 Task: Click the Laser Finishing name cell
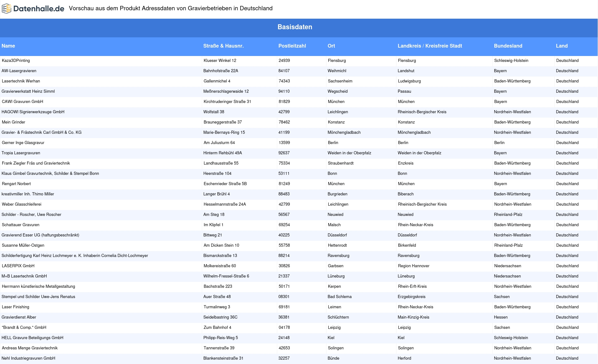[16, 307]
